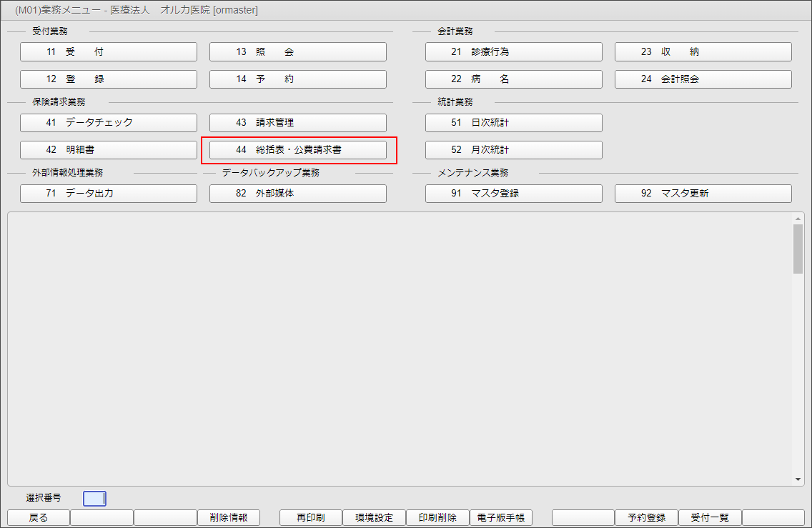Launch 41 データチェック data check
The image size is (812, 528).
pos(108,123)
